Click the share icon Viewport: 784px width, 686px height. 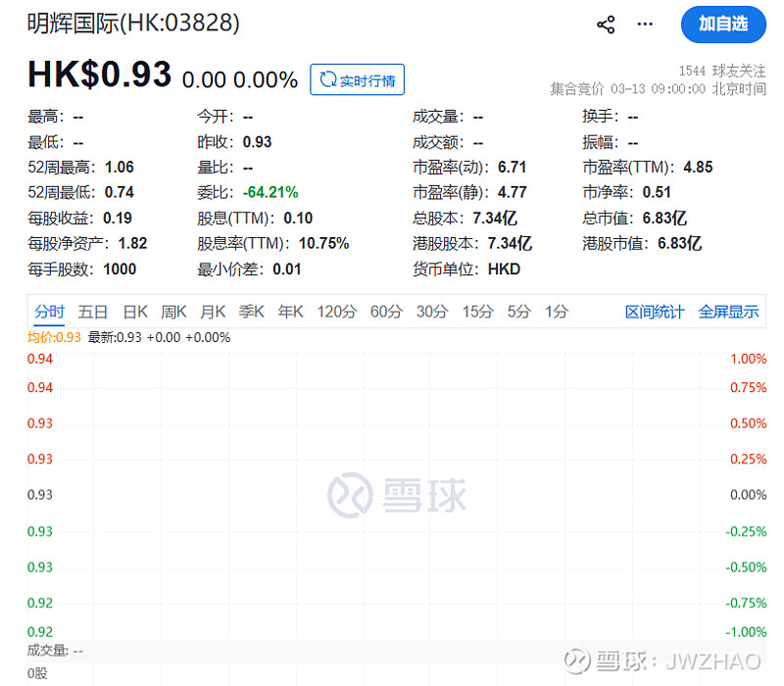pos(606,24)
